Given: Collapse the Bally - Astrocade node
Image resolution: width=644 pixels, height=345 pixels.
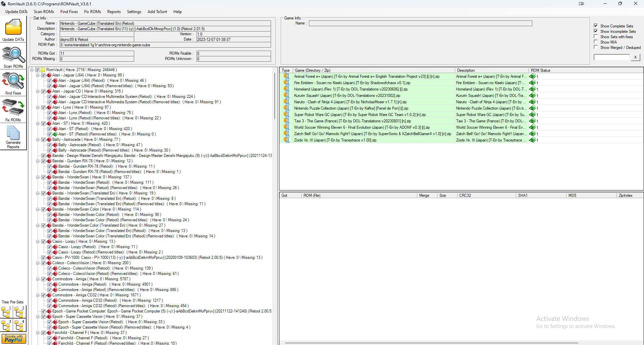Looking at the screenshot, I should [38, 139].
